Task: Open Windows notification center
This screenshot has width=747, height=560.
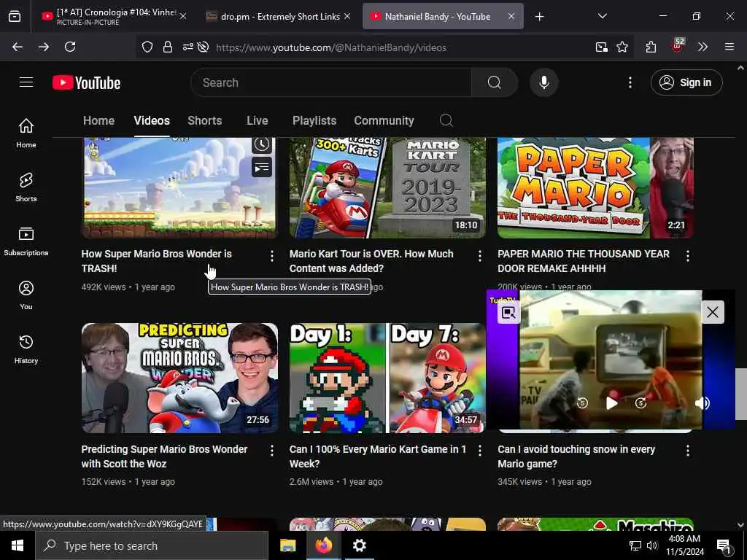Action: [x=724, y=546]
